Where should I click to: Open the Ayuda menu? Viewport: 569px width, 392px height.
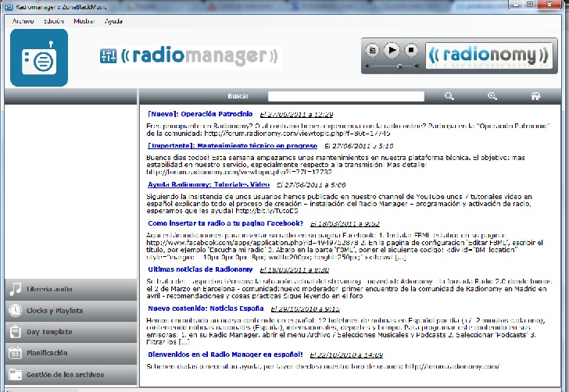pyautogui.click(x=113, y=21)
